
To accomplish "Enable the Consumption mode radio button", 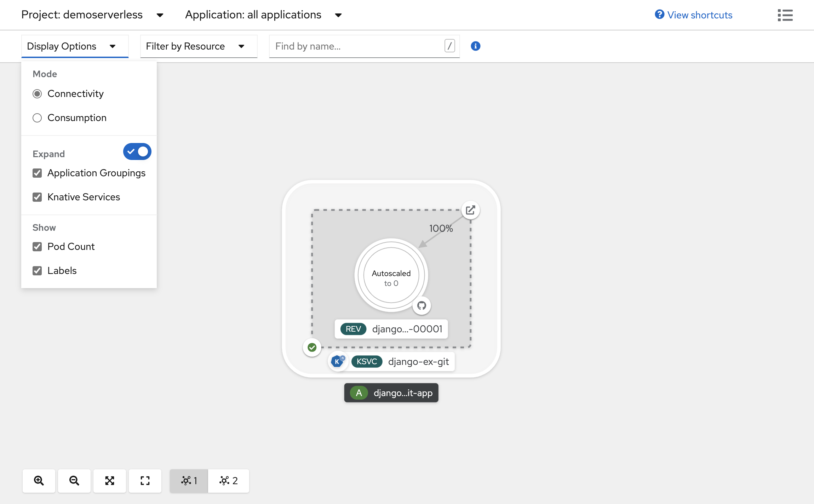I will coord(37,118).
